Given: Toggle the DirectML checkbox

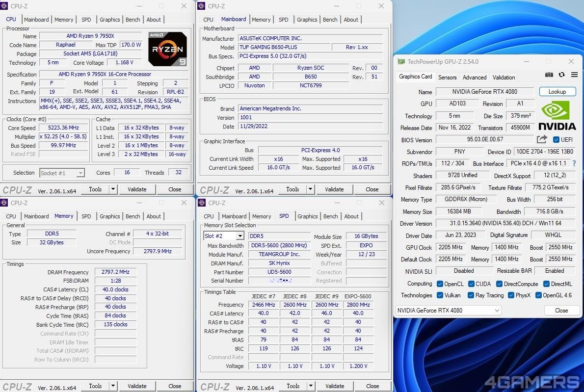Looking at the screenshot, I should coord(546,284).
